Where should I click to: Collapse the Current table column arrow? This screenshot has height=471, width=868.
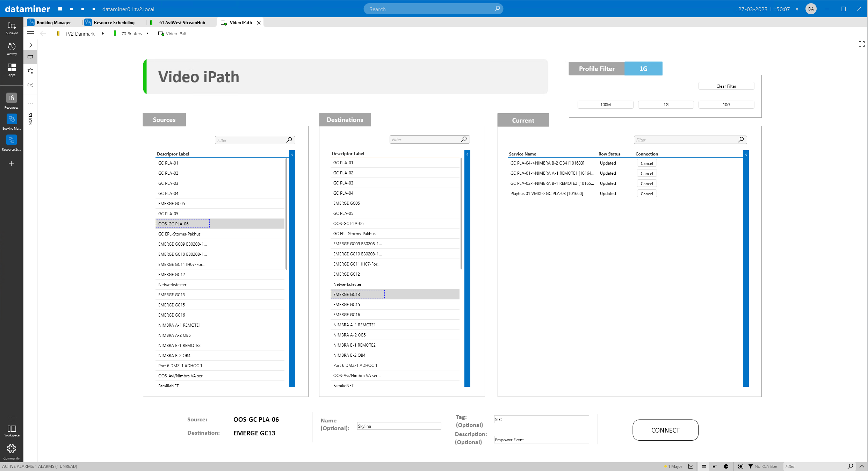746,154
